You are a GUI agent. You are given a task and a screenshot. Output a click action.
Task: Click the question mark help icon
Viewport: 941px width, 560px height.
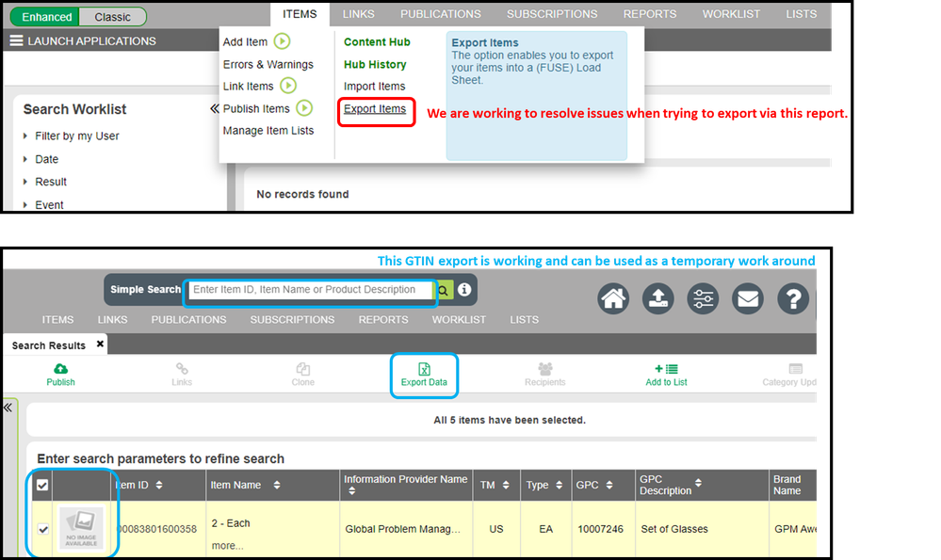click(x=792, y=299)
